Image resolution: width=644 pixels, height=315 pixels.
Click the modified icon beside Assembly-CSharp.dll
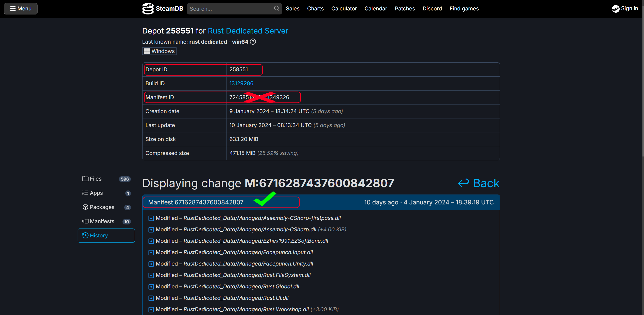click(x=151, y=229)
